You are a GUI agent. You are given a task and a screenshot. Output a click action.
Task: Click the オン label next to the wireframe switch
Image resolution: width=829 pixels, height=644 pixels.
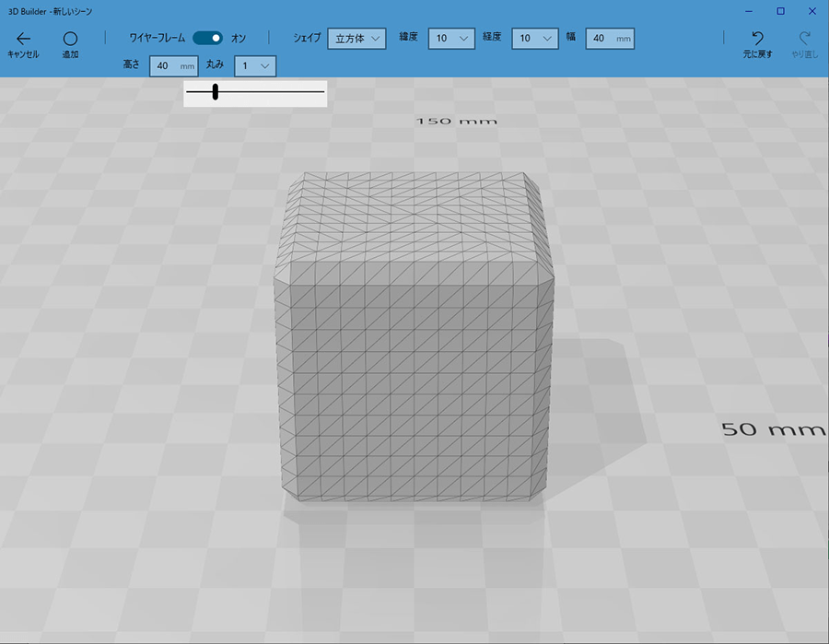click(x=239, y=39)
